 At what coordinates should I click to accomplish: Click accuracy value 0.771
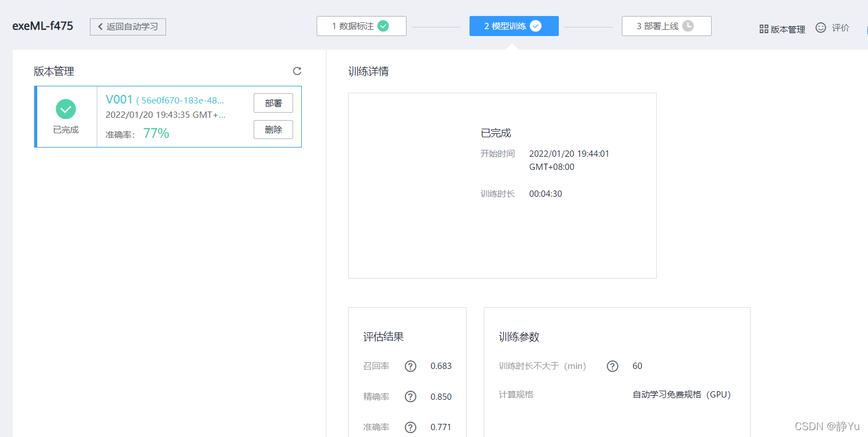(x=441, y=427)
